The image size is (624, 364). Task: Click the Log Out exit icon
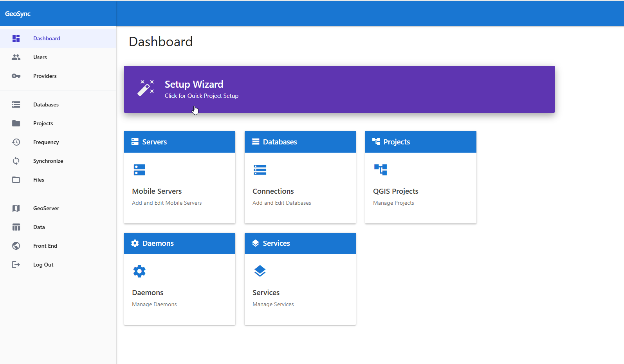pyautogui.click(x=16, y=265)
